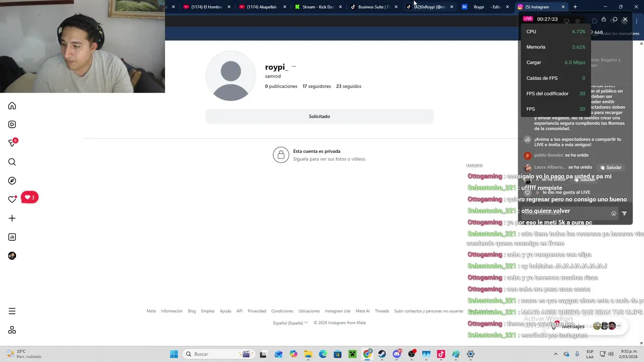Open direct messages icon with 6 badge
This screenshot has height=362, width=644.
[13, 143]
